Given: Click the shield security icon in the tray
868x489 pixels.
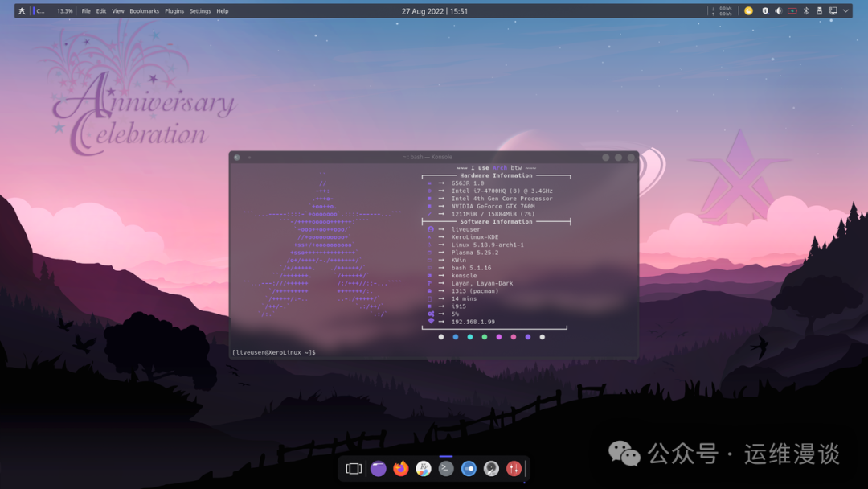Looking at the screenshot, I should [766, 10].
